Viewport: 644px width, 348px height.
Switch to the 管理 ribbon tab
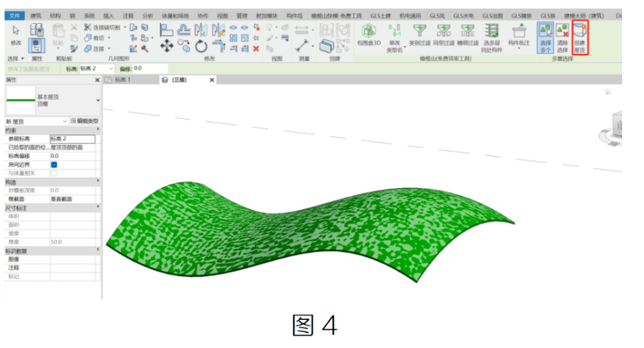coord(242,16)
